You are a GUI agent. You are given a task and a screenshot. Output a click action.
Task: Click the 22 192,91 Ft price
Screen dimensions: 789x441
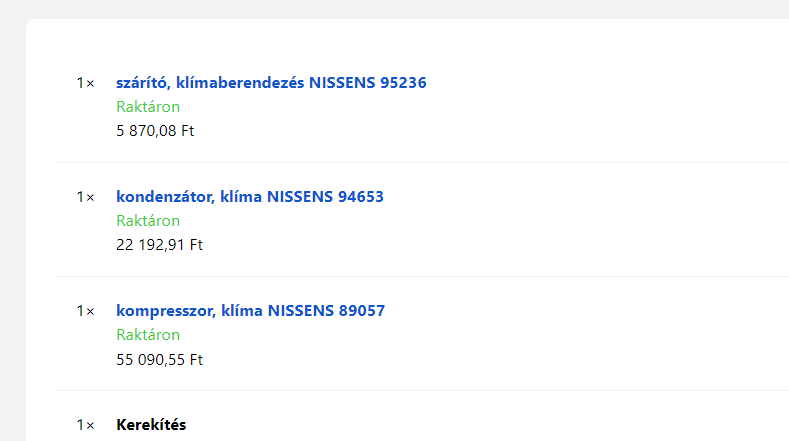[x=159, y=245]
